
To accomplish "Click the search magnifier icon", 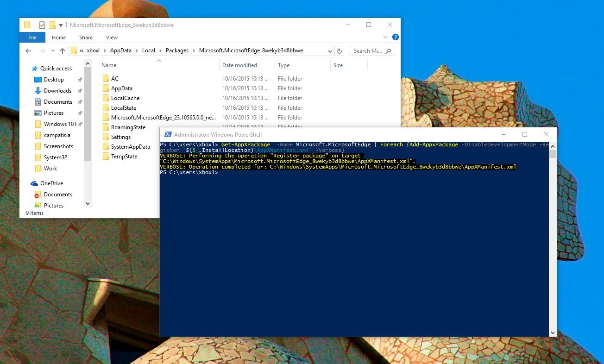I will pyautogui.click(x=388, y=51).
